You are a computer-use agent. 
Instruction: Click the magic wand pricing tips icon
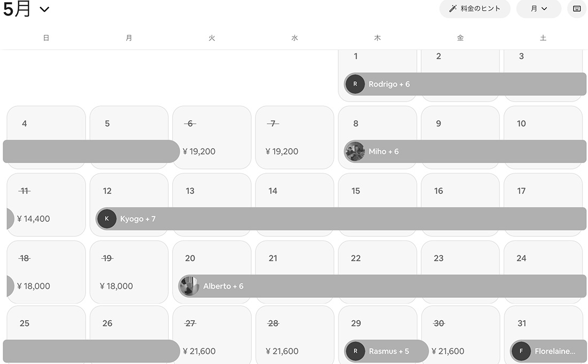pos(453,9)
